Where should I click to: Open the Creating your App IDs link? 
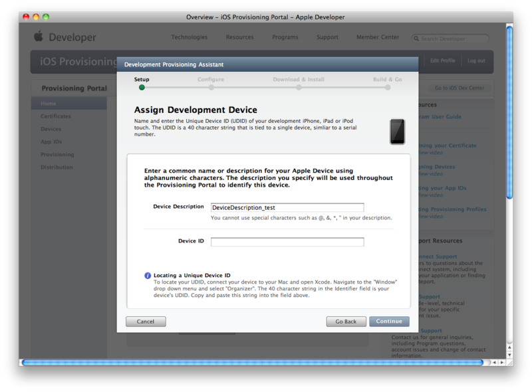click(442, 188)
